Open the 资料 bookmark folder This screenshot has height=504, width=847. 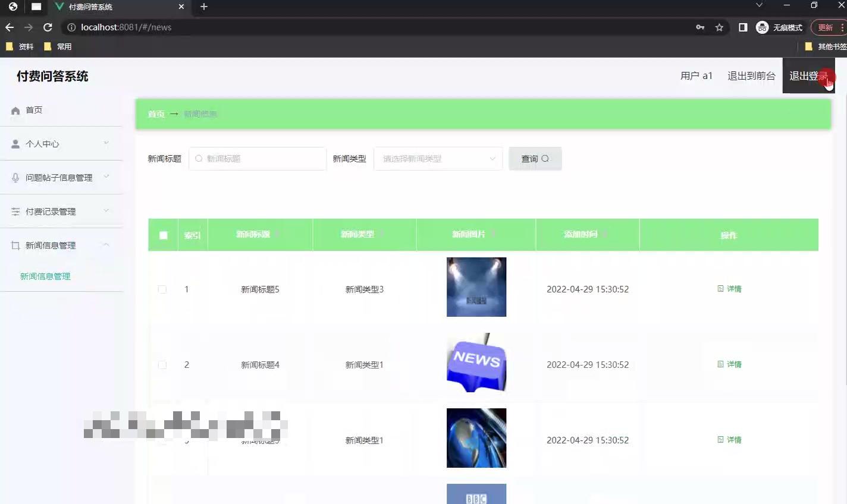(x=20, y=46)
